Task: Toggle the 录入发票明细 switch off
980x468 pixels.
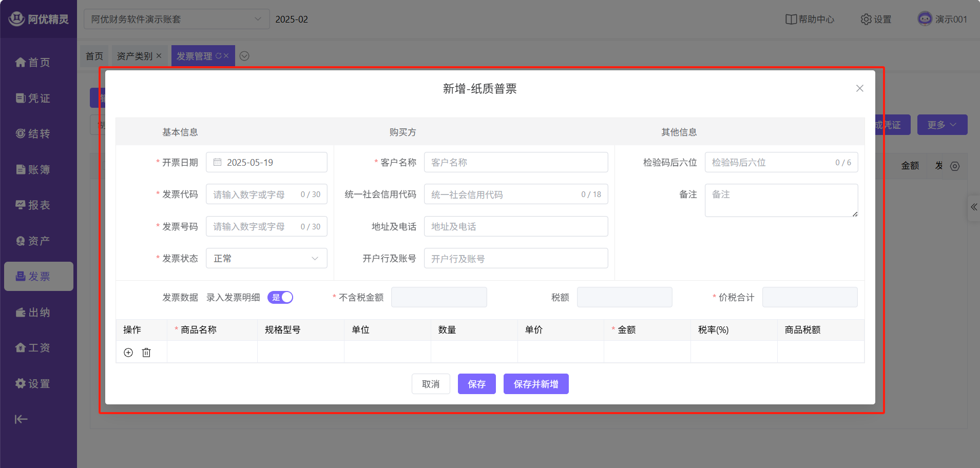Action: pos(280,298)
